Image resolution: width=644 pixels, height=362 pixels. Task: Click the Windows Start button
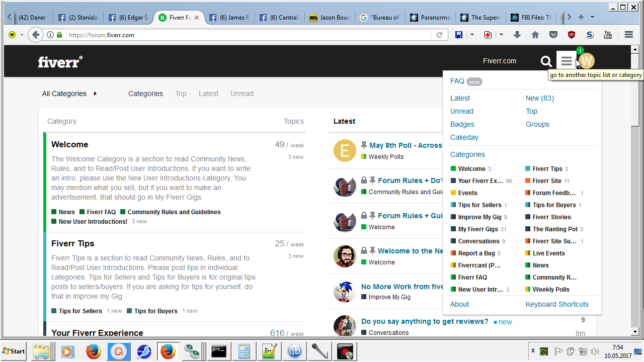pyautogui.click(x=14, y=351)
